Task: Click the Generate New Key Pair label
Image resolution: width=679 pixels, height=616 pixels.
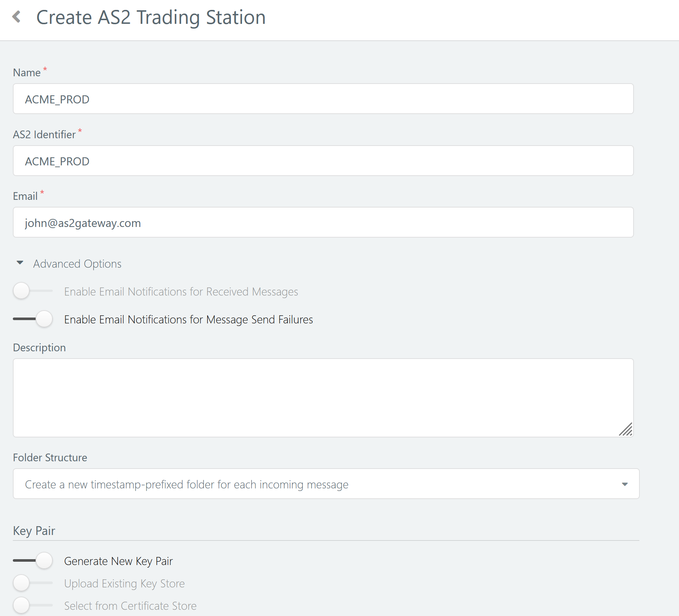Action: pyautogui.click(x=118, y=561)
